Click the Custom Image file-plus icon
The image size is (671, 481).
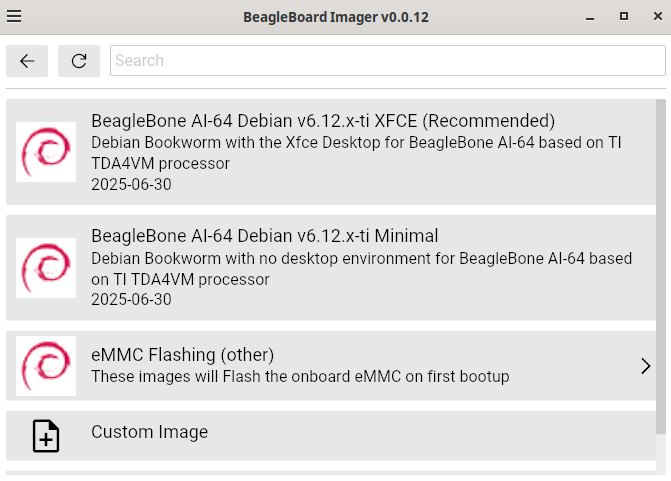coord(46,436)
